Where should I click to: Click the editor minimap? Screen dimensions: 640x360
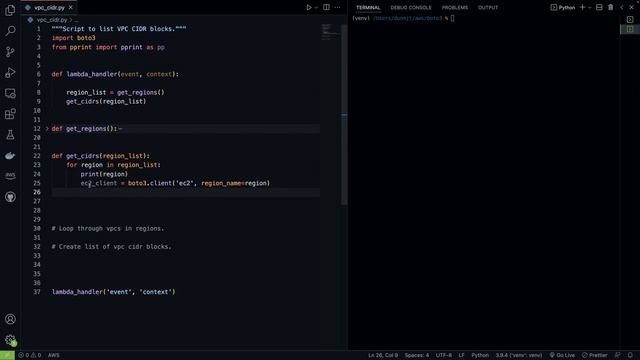coord(330,32)
